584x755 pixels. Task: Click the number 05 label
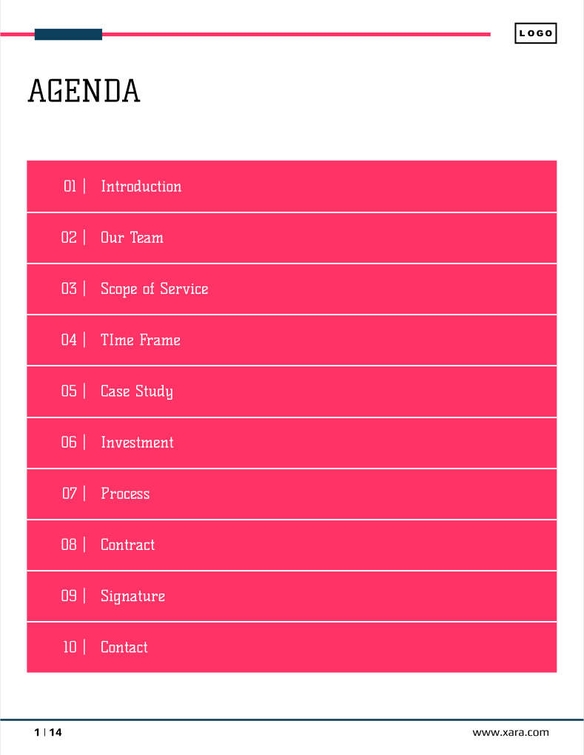point(69,391)
